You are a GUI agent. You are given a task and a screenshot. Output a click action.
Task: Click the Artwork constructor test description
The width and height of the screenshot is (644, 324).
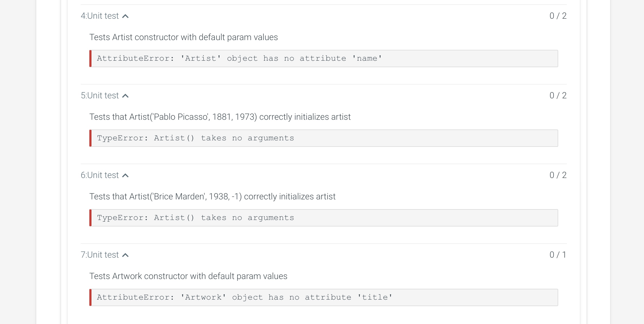click(188, 276)
